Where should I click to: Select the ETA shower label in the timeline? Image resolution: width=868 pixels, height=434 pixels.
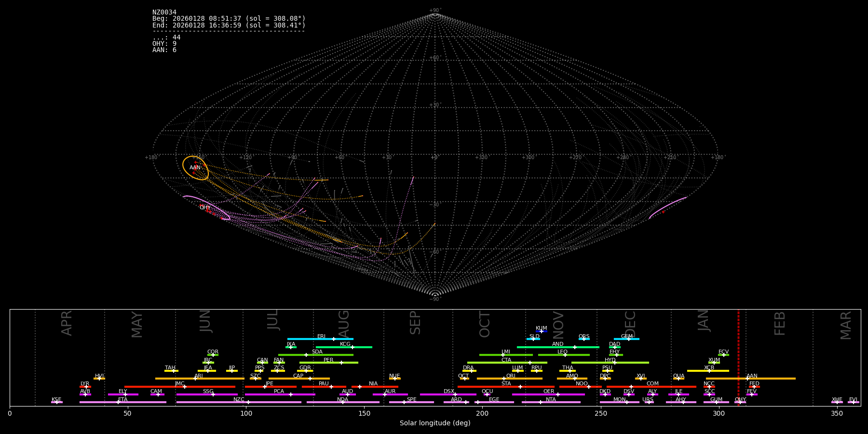(x=123, y=400)
